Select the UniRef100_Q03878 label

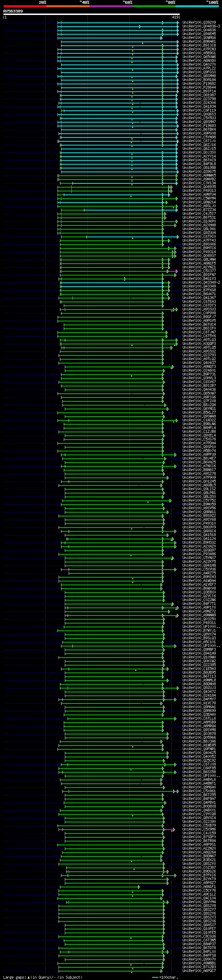[x=199, y=734]
